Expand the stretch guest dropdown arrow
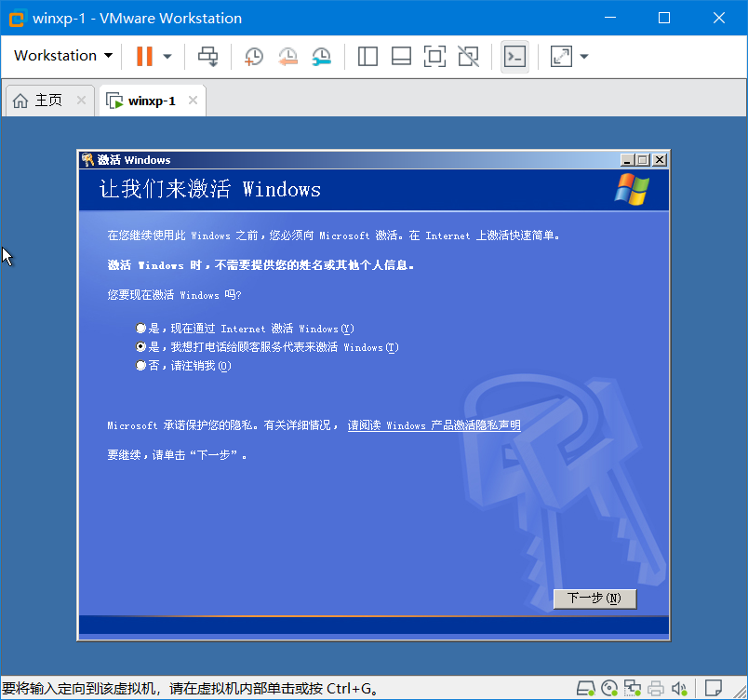 pos(584,56)
